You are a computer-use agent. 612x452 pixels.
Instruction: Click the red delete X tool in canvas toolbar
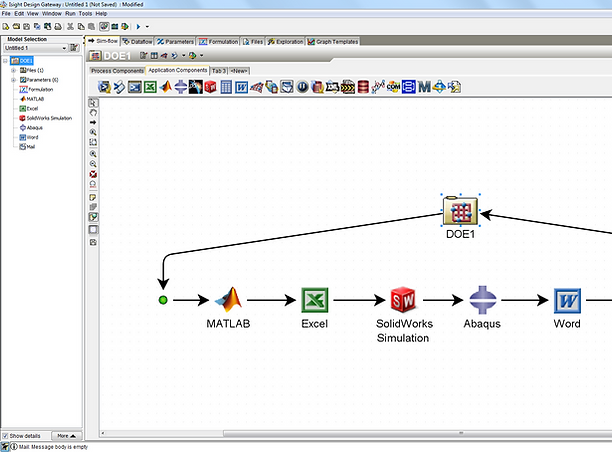click(93, 174)
